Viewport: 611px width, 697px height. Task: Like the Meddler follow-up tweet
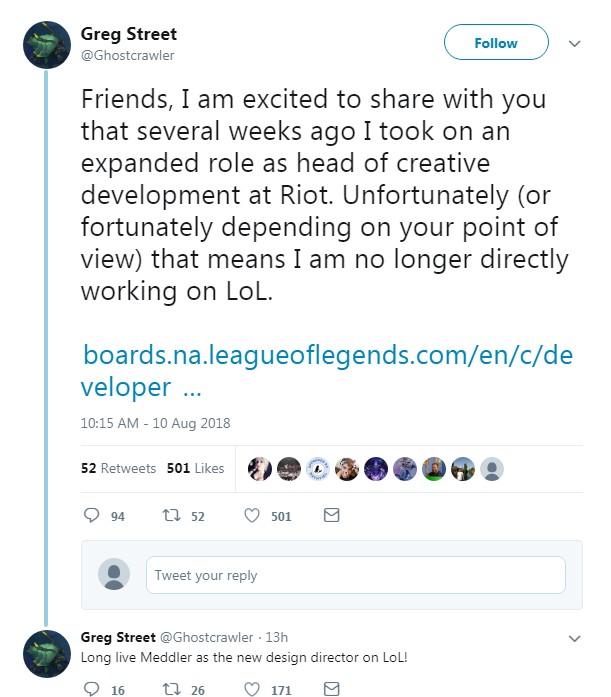point(252,689)
